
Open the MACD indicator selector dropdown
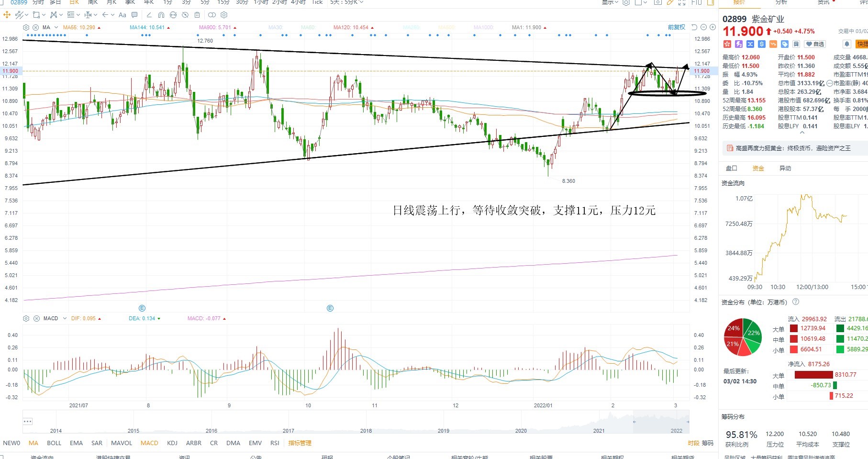pos(65,318)
